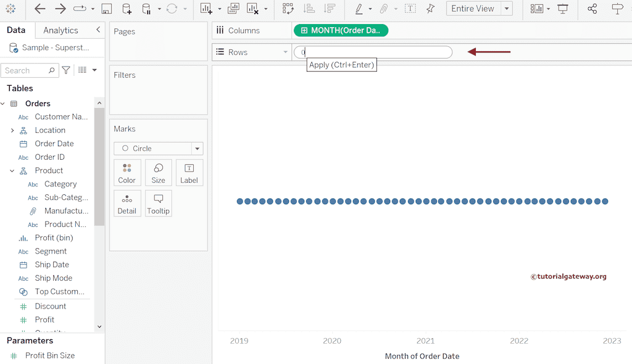Click the Replay animation icon
The height and width of the screenshot is (364, 632).
coord(80,9)
